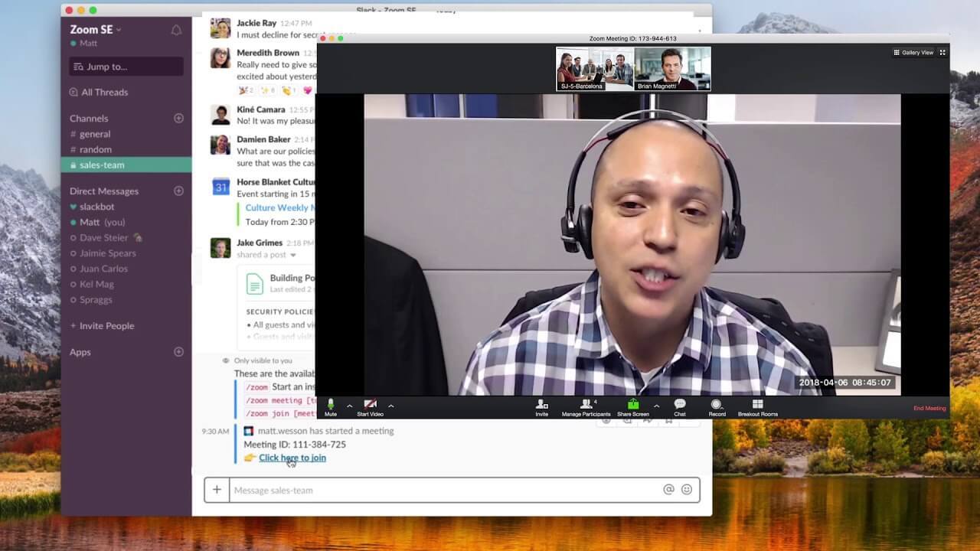Click the Jackie Ray sender name
Screen dimensions: 980x551
(256, 24)
